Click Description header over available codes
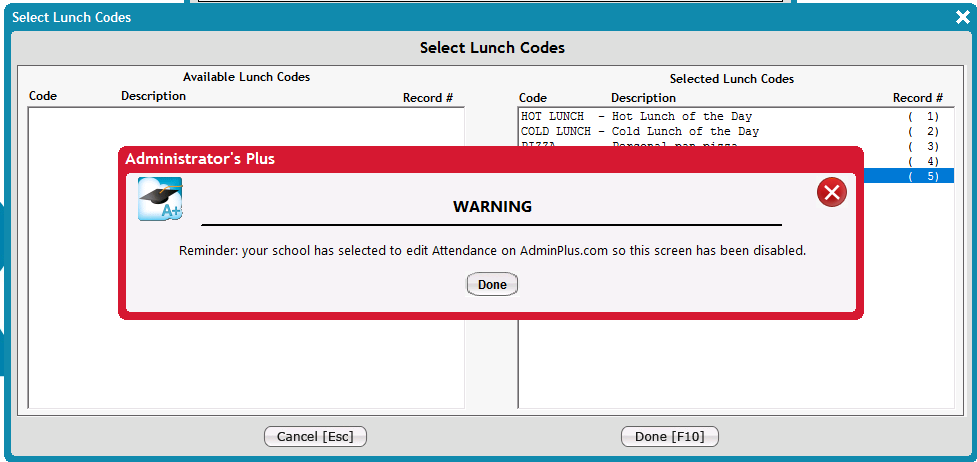Screen dimensions: 977x462 click(153, 96)
